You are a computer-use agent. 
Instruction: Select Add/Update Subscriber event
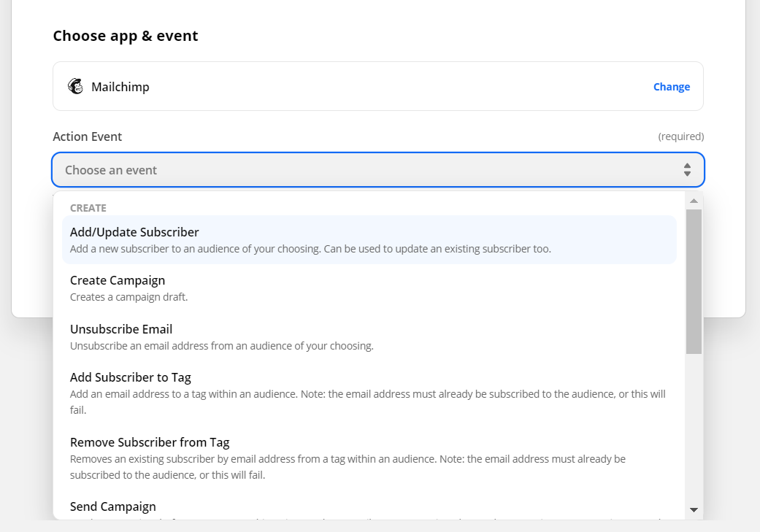click(369, 240)
